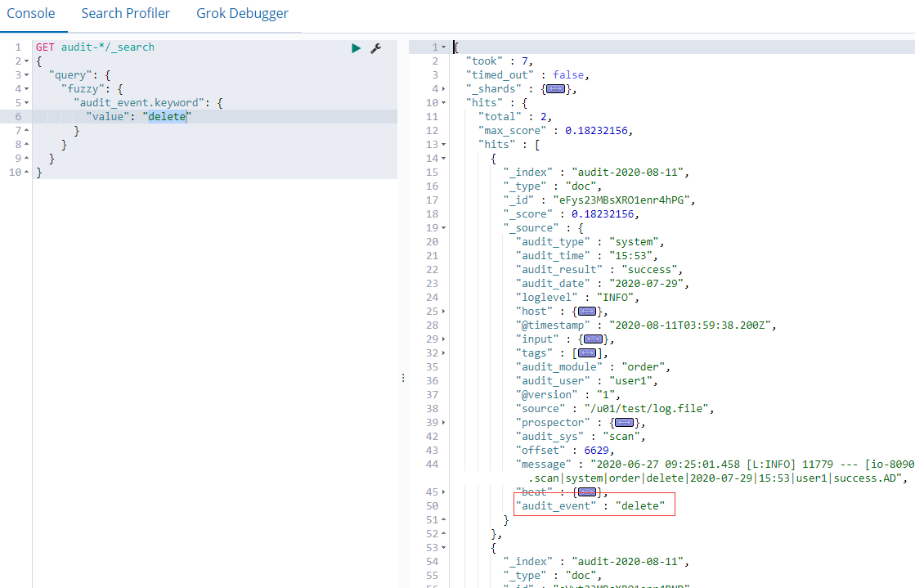This screenshot has width=915, height=588.
Task: Click the highlighted audit_event delete line
Action: (x=594, y=505)
